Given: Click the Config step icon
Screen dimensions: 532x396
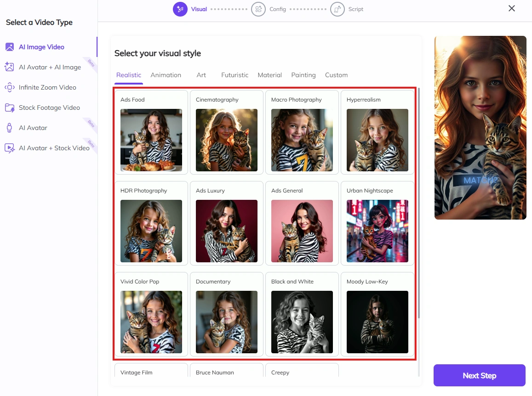Looking at the screenshot, I should pyautogui.click(x=258, y=9).
